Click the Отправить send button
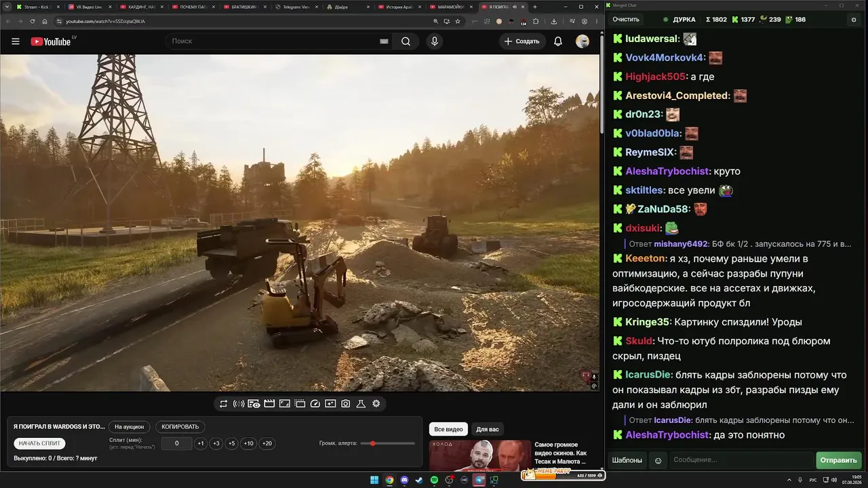Screen dimensions: 868x488 [x=839, y=460]
